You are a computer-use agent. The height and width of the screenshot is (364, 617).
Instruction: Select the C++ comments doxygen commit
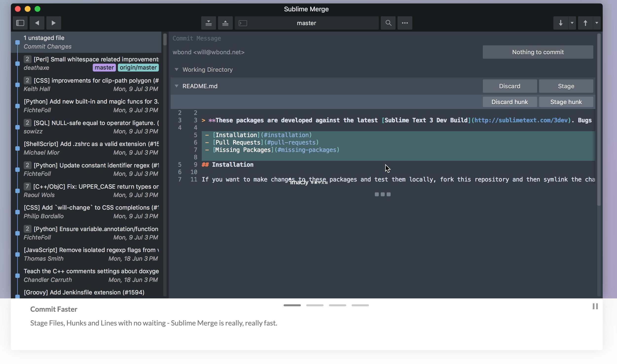pyautogui.click(x=86, y=275)
